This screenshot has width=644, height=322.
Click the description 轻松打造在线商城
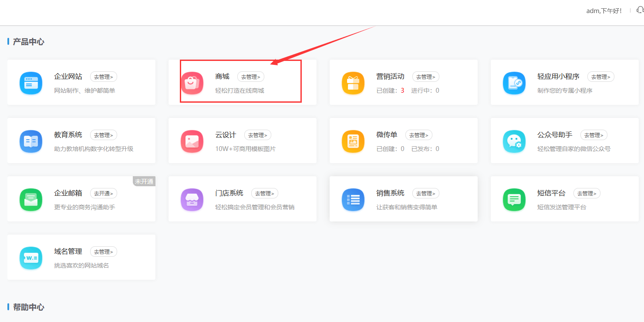(239, 91)
